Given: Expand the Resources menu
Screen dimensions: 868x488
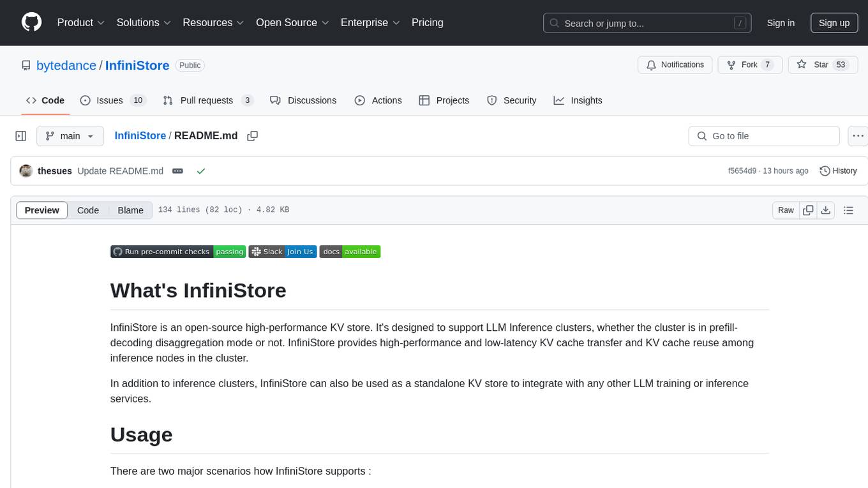Looking at the screenshot, I should point(213,22).
